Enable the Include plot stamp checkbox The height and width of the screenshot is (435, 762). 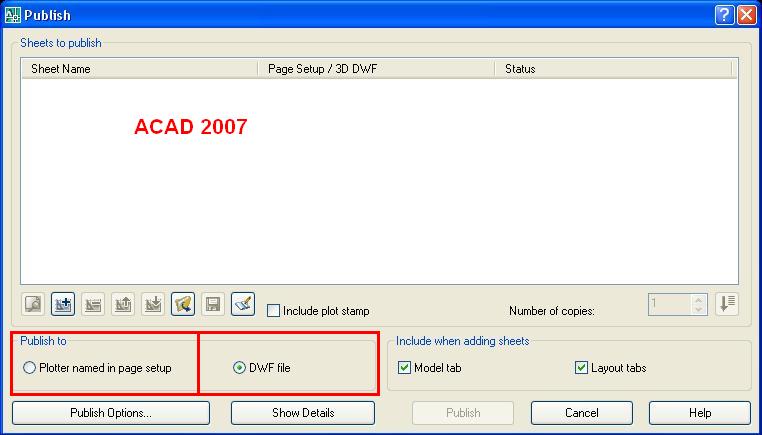tap(274, 311)
